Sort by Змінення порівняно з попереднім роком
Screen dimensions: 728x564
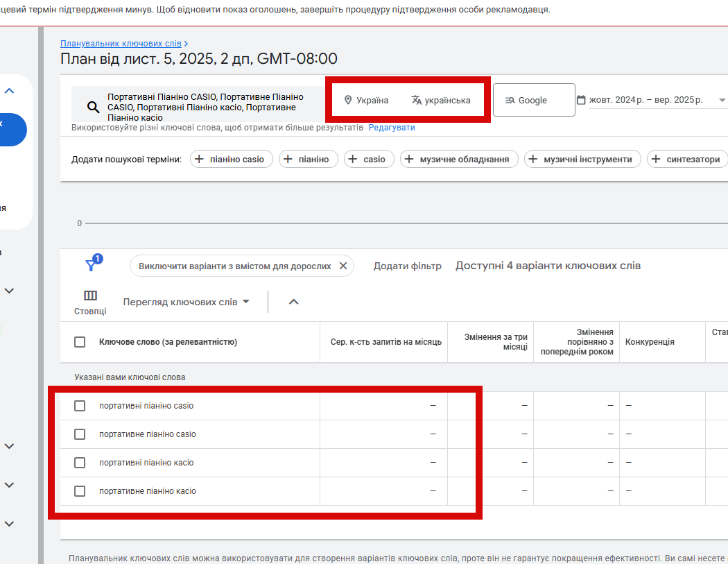click(x=577, y=342)
